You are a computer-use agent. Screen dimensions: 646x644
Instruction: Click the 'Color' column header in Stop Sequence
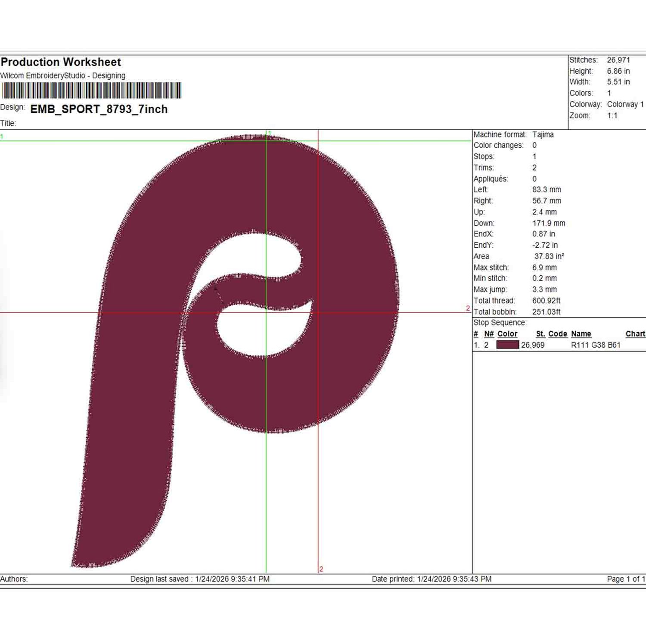[x=507, y=334]
